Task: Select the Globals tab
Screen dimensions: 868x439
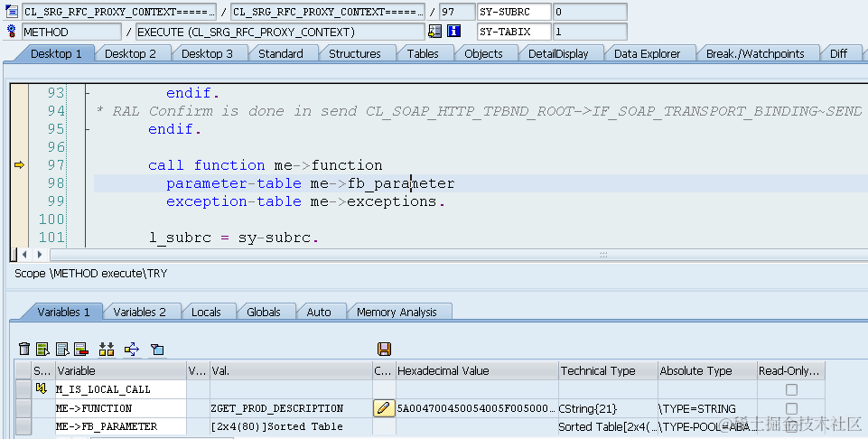Action: coord(264,313)
